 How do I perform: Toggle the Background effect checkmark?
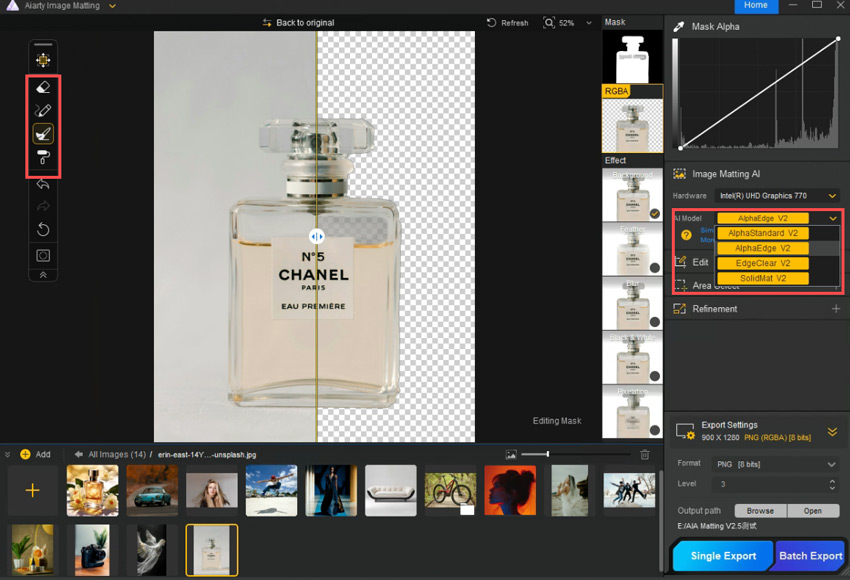[x=655, y=214]
